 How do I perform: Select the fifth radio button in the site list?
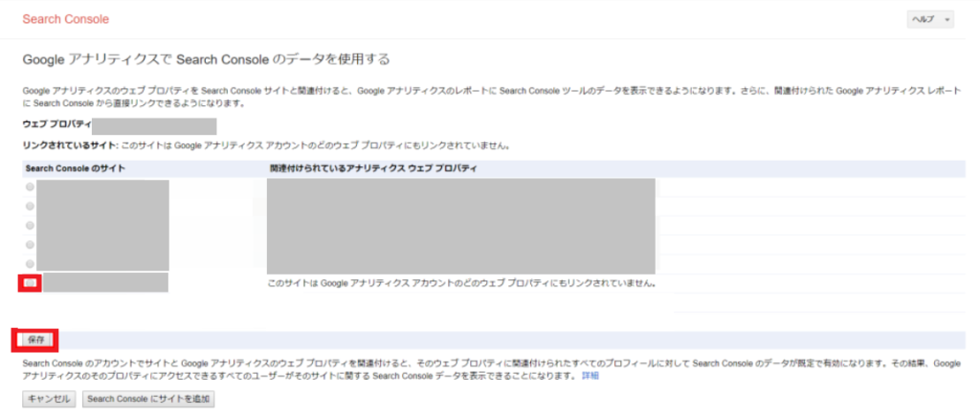tap(30, 263)
